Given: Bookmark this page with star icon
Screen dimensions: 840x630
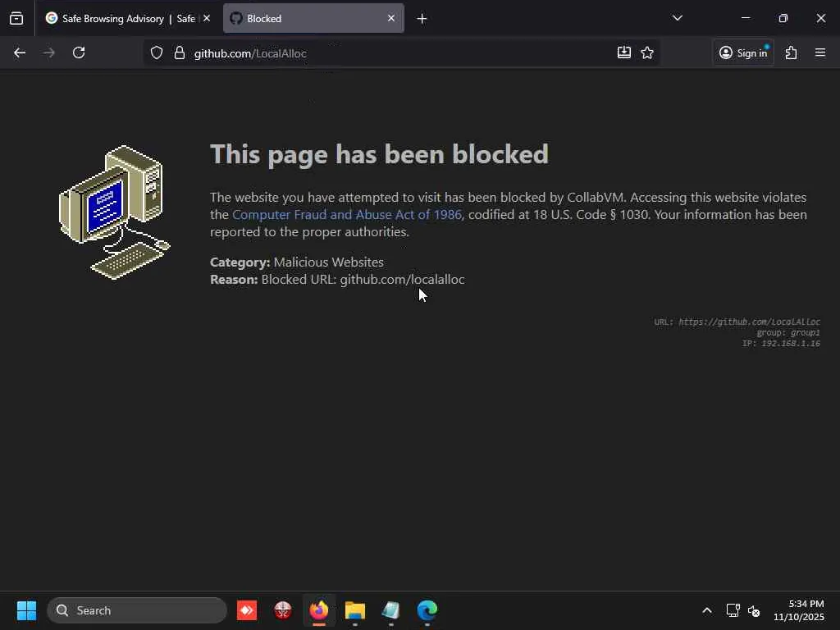Looking at the screenshot, I should coord(647,52).
